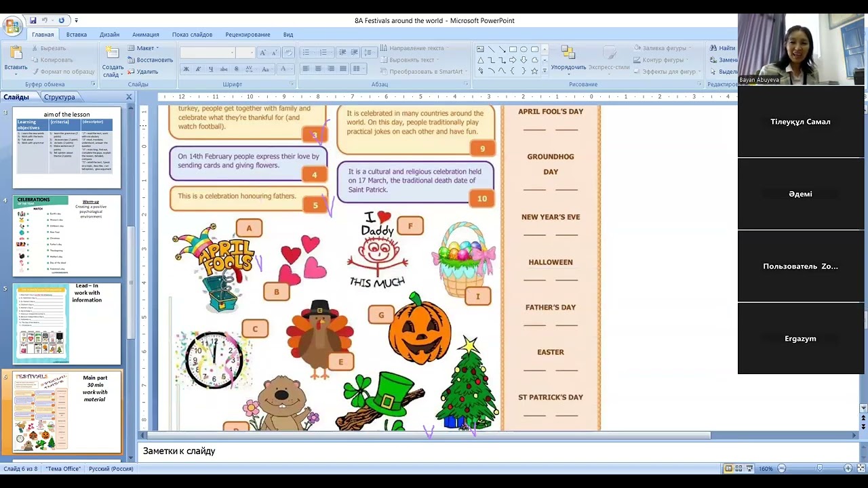Select the rectangle shape in the shapes gallery
The image size is (868, 488).
pos(513,49)
